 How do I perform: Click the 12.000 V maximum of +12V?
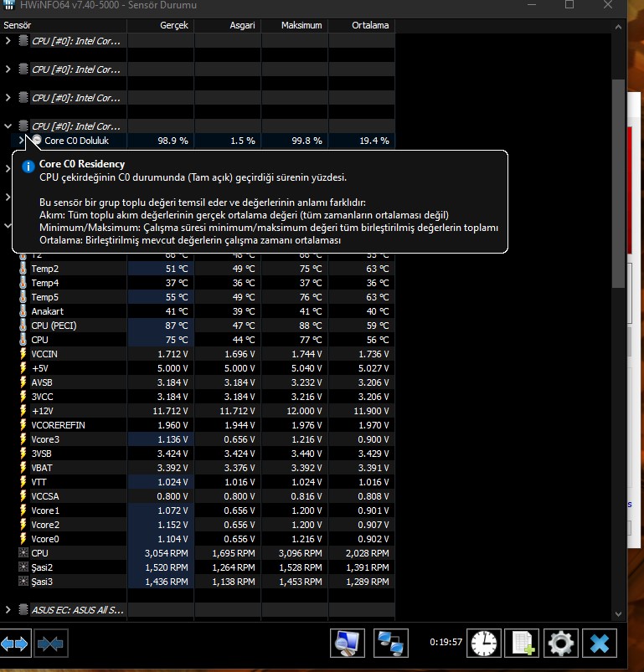[x=304, y=411]
